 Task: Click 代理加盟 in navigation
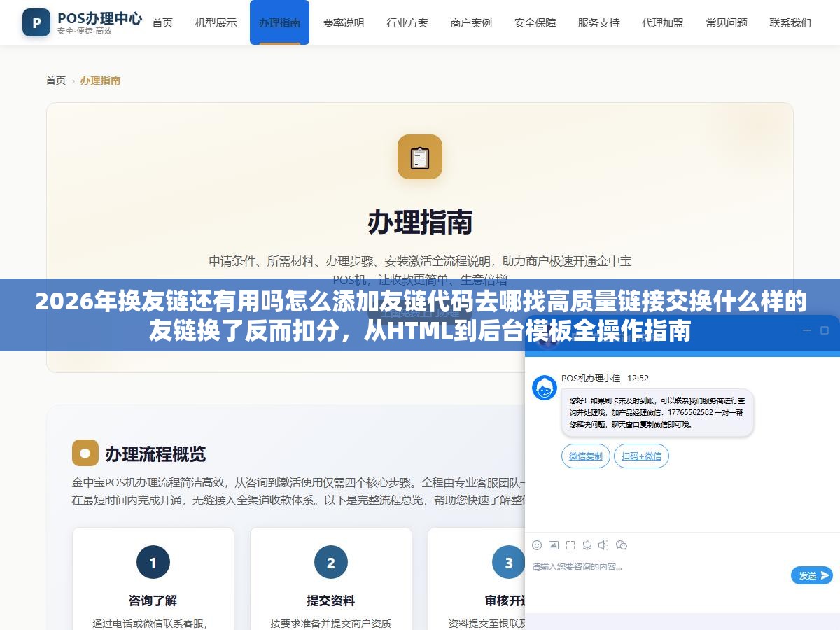663,22
